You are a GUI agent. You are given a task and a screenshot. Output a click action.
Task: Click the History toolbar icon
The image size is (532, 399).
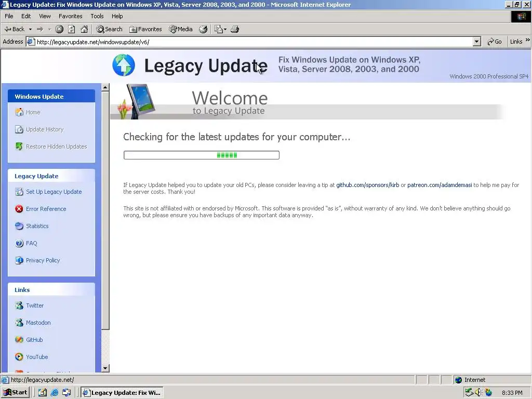click(x=203, y=29)
